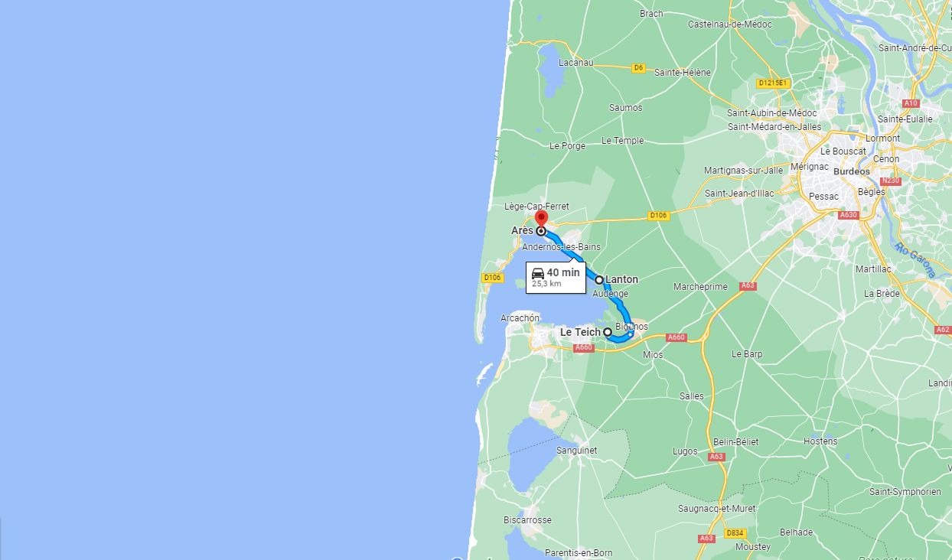The width and height of the screenshot is (952, 560).
Task: Click the A63 road shield near Marcheprime
Action: (x=748, y=286)
